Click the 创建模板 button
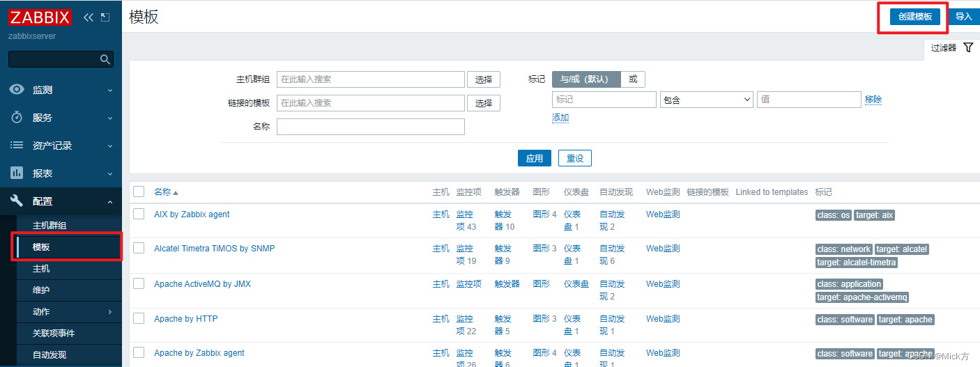Screen dimensions: 980x367 [915, 17]
